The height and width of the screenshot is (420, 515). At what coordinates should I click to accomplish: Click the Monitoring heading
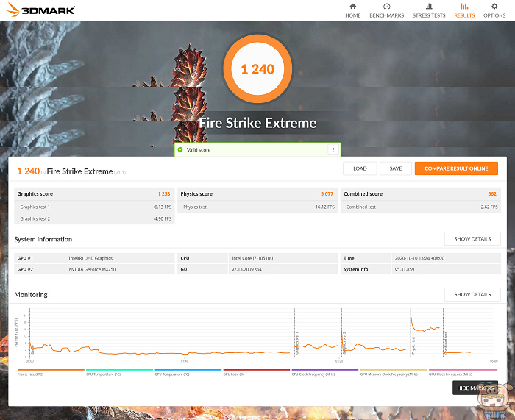pyautogui.click(x=31, y=294)
